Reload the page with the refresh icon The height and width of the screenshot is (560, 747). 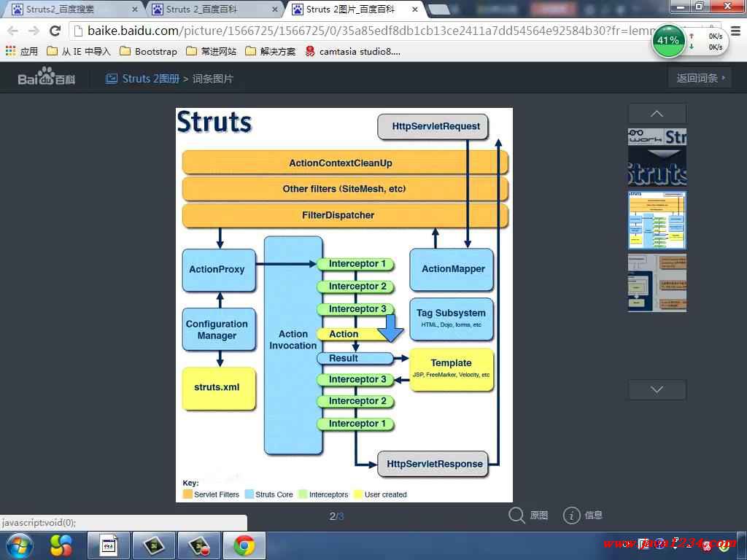click(55, 31)
